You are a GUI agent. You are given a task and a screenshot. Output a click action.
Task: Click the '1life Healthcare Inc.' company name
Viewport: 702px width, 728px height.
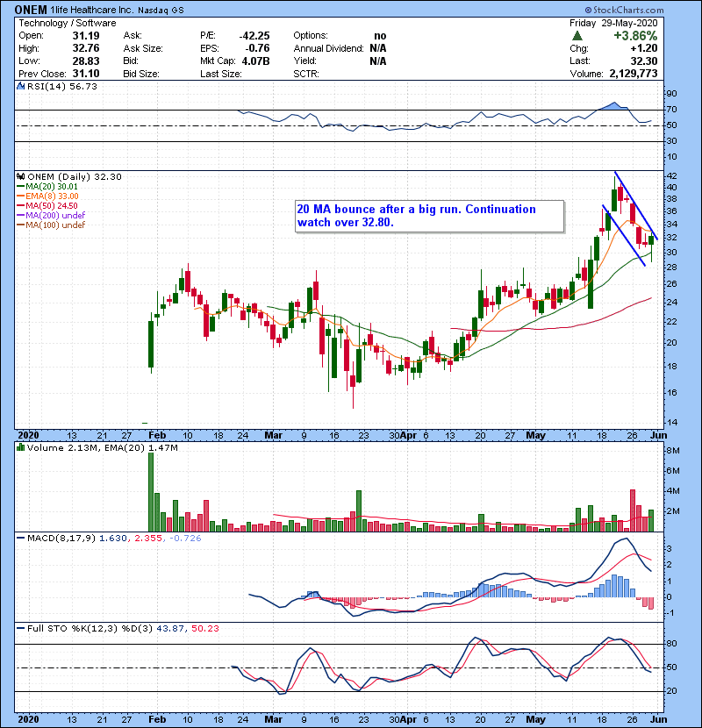(x=92, y=11)
